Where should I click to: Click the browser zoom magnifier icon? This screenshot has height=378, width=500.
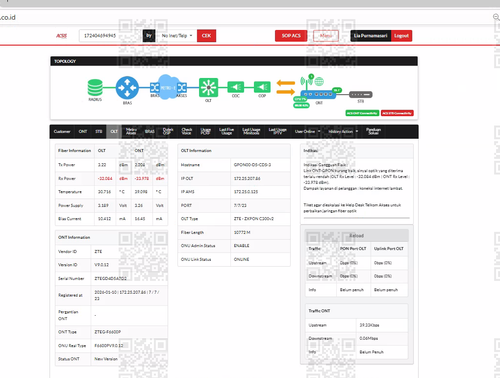(496, 17)
